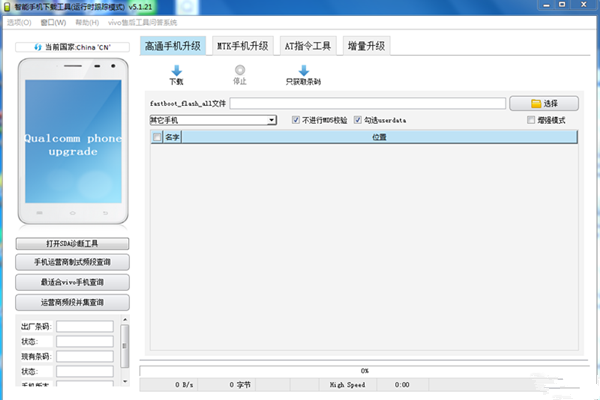Click the app icon in title bar
This screenshot has width=600, height=400.
point(7,7)
